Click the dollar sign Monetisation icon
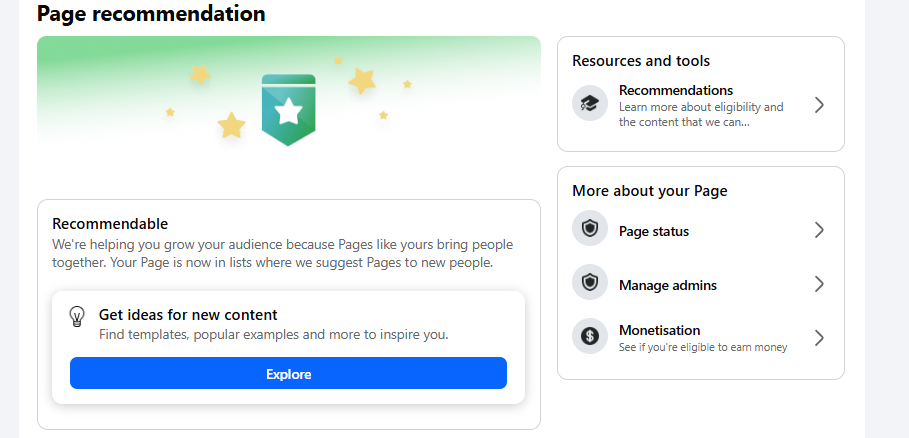The height and width of the screenshot is (438, 909). (x=590, y=337)
